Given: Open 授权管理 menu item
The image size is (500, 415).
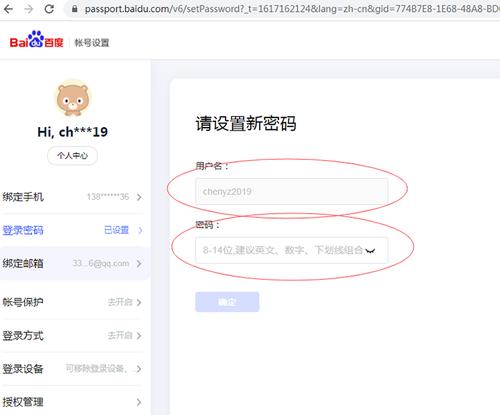Looking at the screenshot, I should [23, 402].
